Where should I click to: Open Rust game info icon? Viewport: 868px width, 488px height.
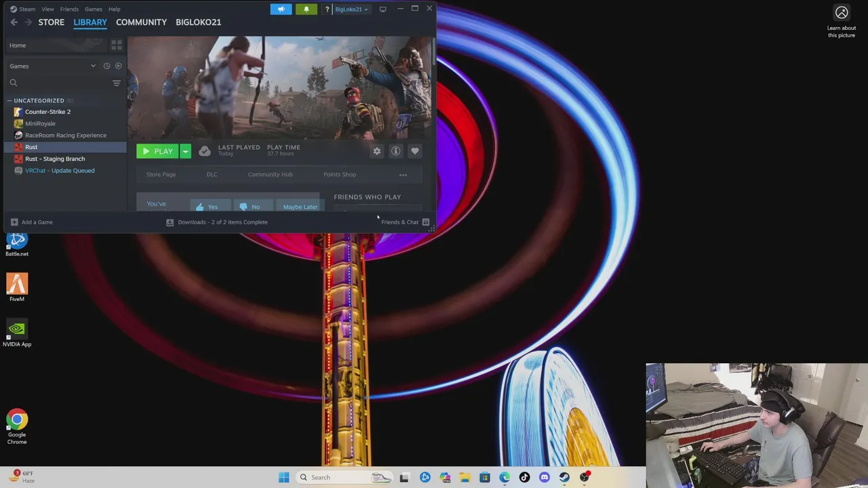tap(396, 151)
